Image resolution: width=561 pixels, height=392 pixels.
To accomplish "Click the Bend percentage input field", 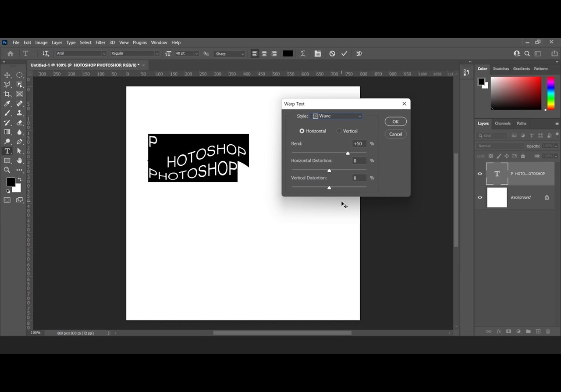I will coord(359,144).
